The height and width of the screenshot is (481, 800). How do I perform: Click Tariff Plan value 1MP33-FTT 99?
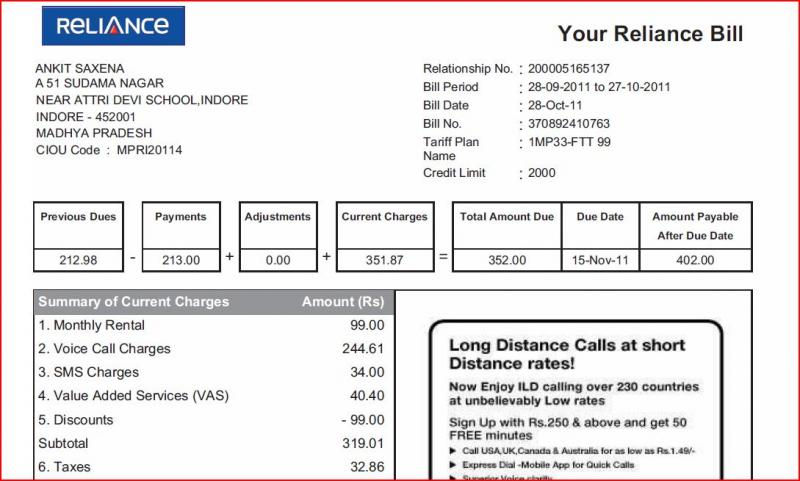click(x=569, y=142)
